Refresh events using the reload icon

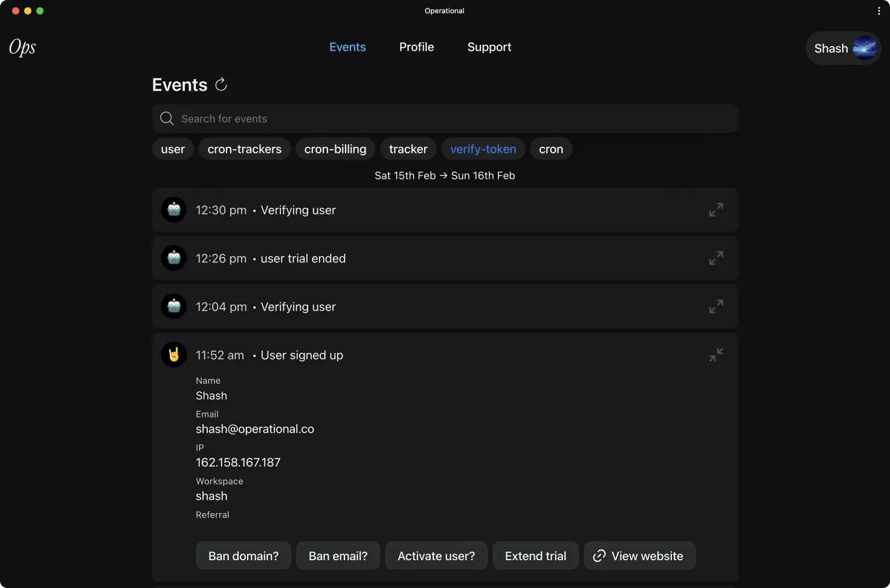[221, 85]
